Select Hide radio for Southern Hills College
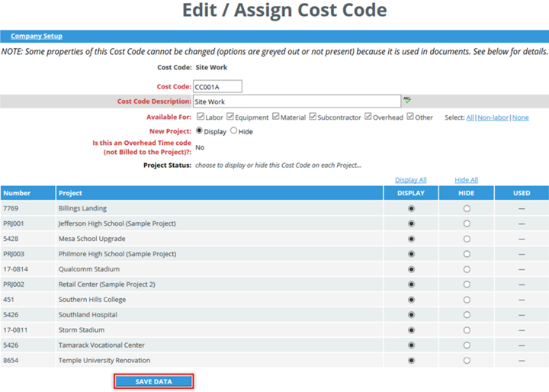The width and height of the screenshot is (549, 392). (x=467, y=300)
